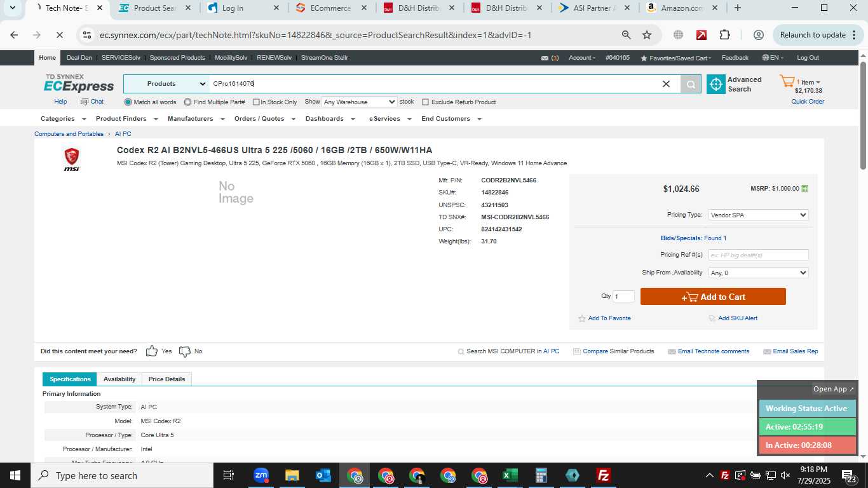868x488 pixels.
Task: Open Sponsored Products top menu
Action: tap(177, 58)
